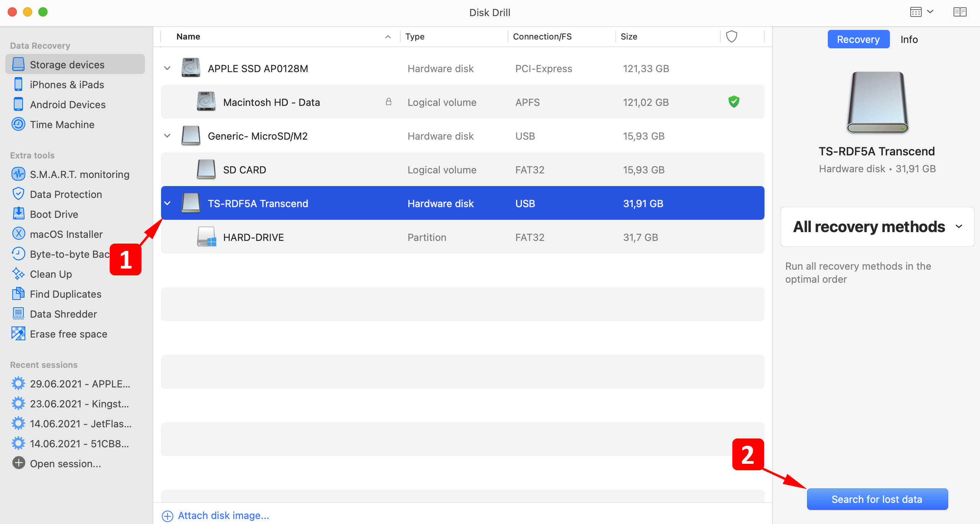Select the SD CARD logical volume name
The image size is (980, 524).
click(x=245, y=170)
